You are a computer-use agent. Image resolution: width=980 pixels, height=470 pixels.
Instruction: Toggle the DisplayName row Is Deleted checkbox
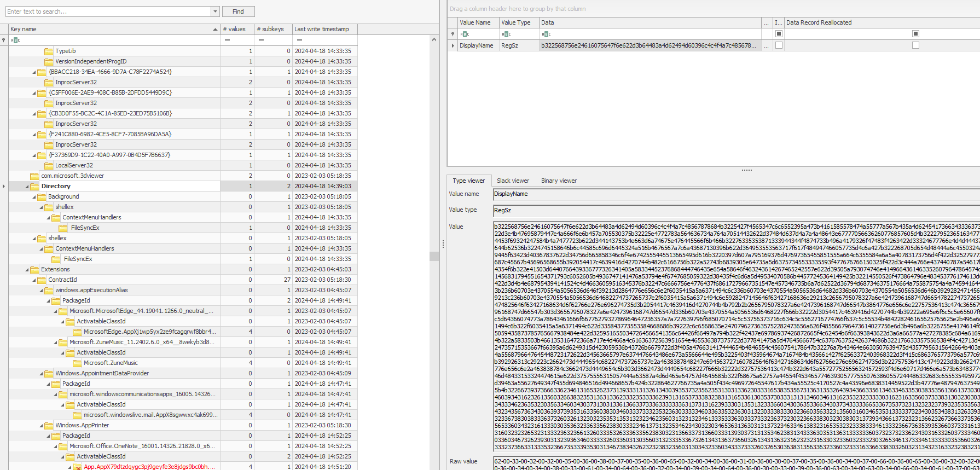click(779, 45)
